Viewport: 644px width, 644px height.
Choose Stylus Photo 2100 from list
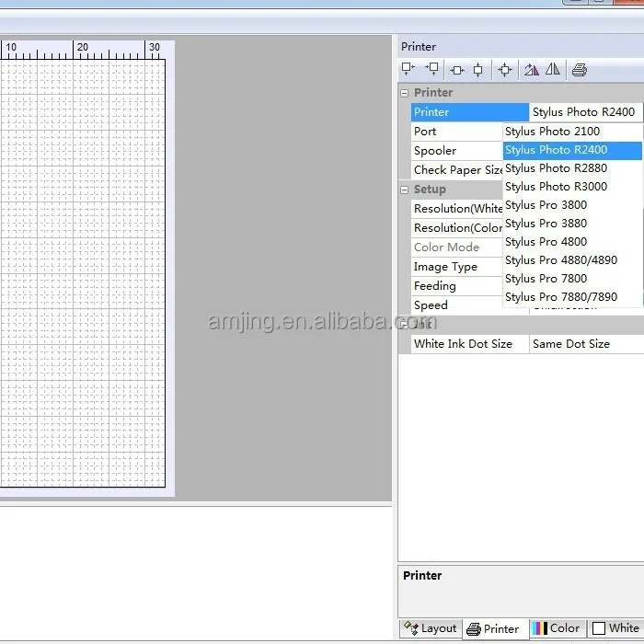coord(572,132)
